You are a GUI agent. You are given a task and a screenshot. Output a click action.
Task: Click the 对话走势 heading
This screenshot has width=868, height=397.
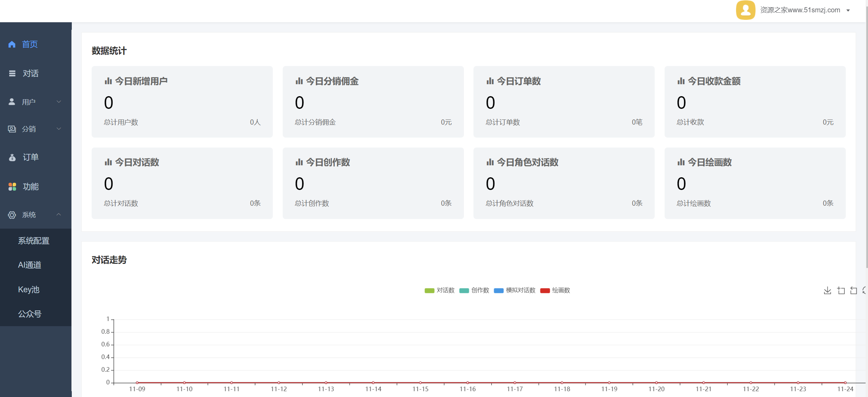pyautogui.click(x=109, y=260)
